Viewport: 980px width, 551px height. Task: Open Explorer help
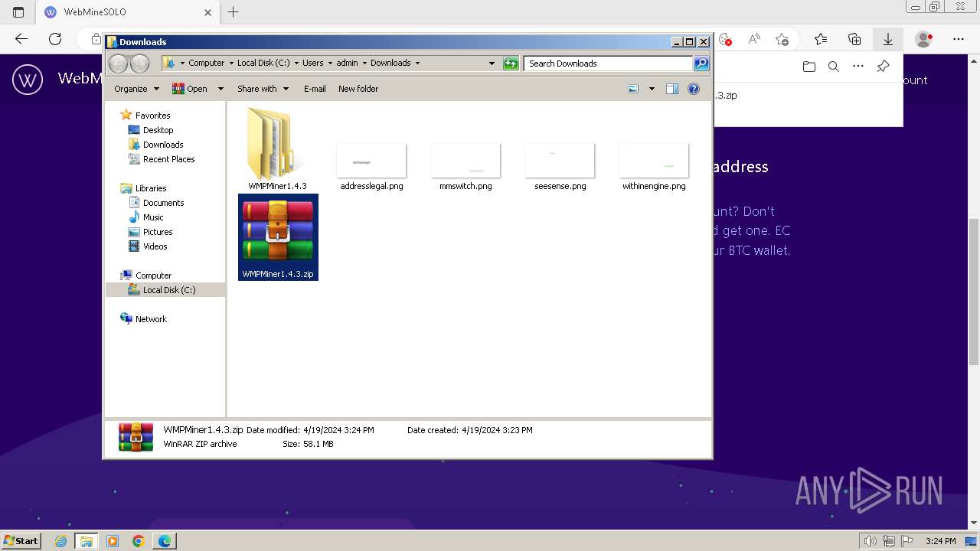point(694,89)
